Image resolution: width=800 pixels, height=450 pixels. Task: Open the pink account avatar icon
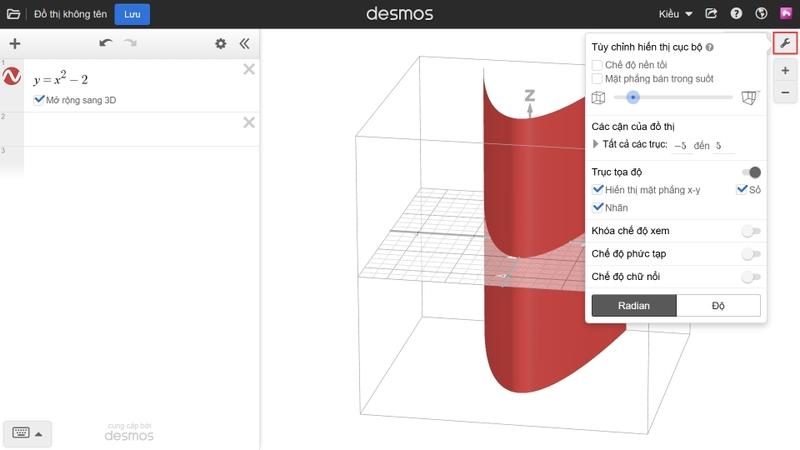(786, 13)
